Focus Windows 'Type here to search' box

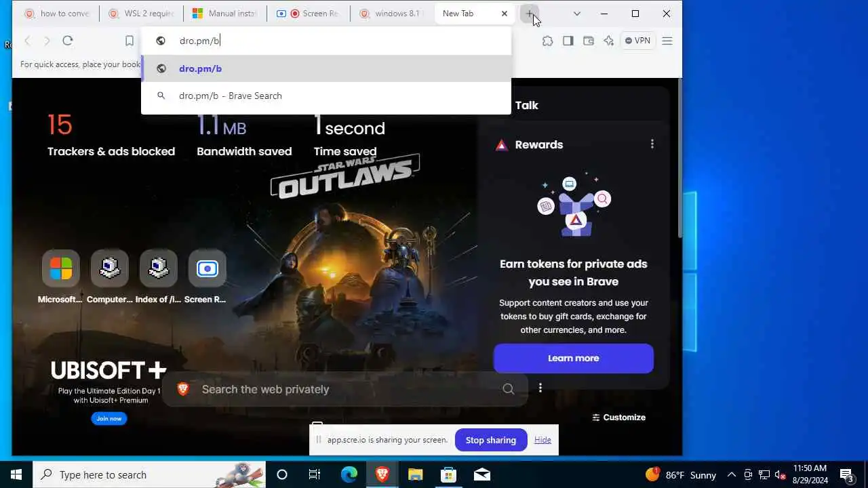tap(149, 474)
